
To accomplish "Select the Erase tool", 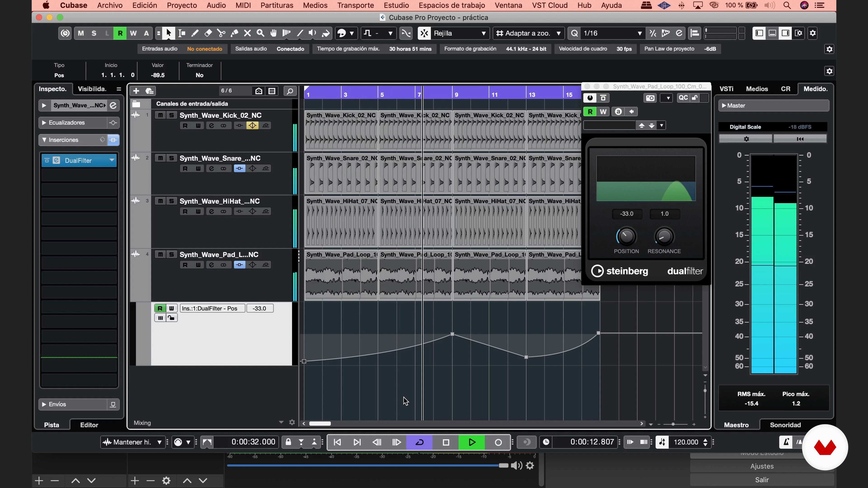I will coord(208,33).
